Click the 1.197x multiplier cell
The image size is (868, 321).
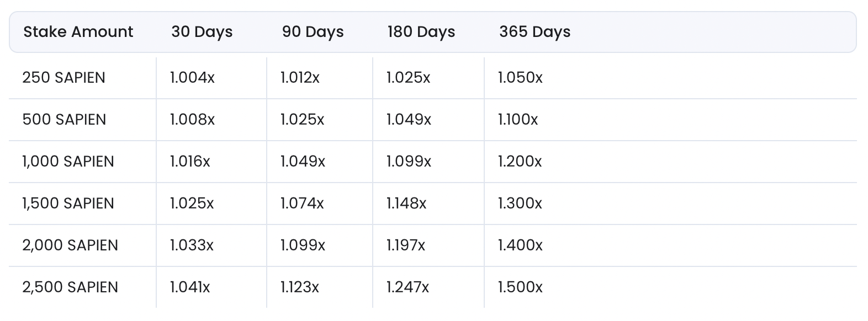click(x=406, y=245)
